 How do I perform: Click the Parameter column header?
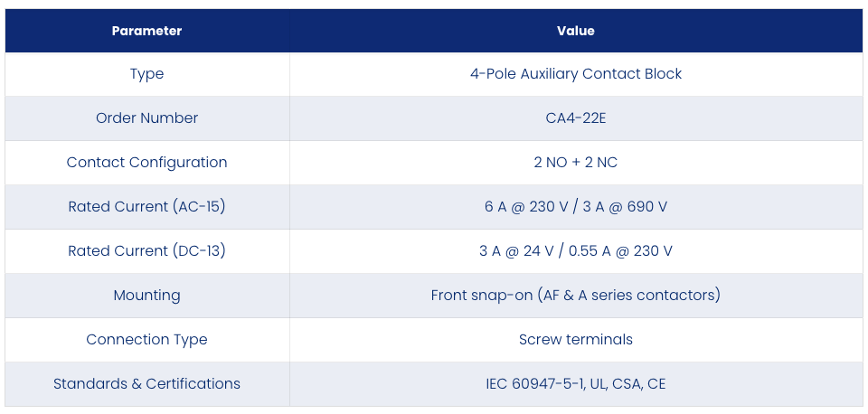[x=146, y=31]
